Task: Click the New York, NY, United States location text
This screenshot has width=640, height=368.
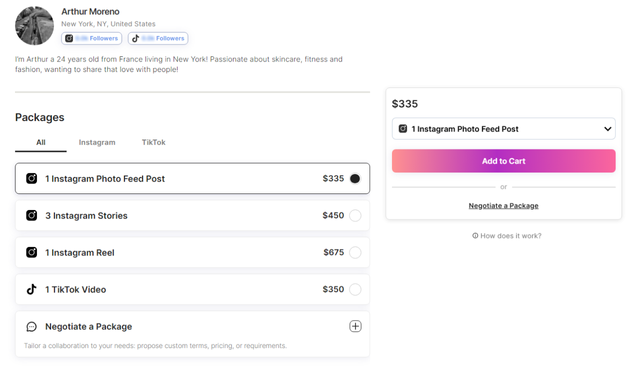Action: [108, 24]
